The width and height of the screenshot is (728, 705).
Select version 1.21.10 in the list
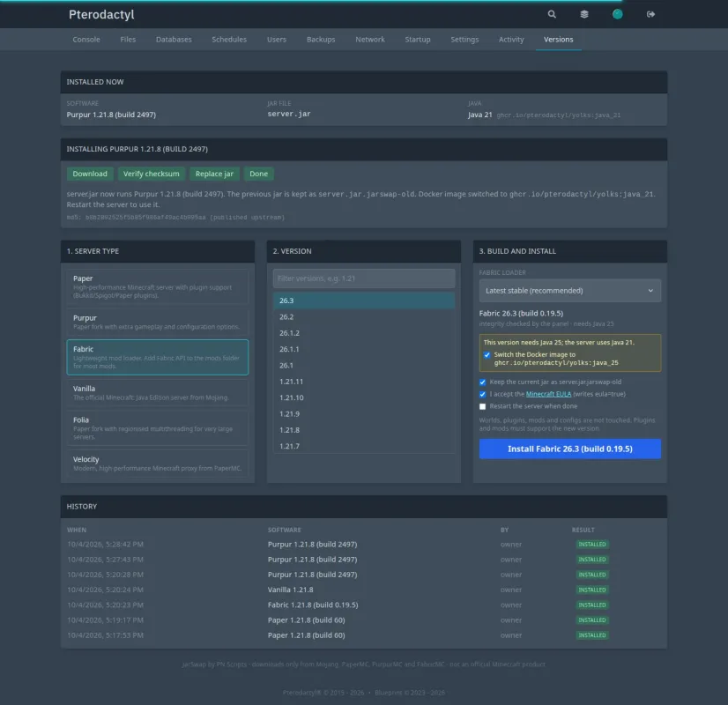click(364, 397)
